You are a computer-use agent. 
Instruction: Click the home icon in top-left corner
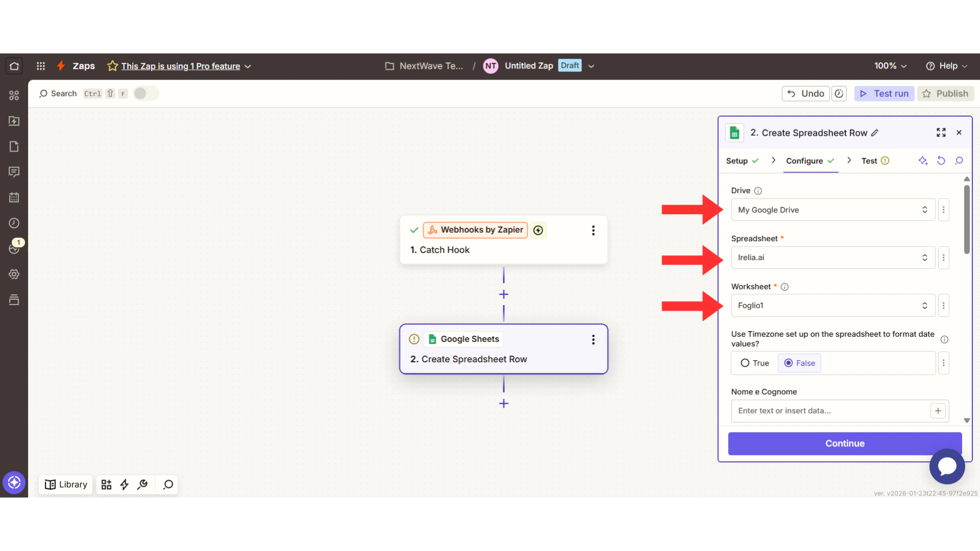click(14, 66)
